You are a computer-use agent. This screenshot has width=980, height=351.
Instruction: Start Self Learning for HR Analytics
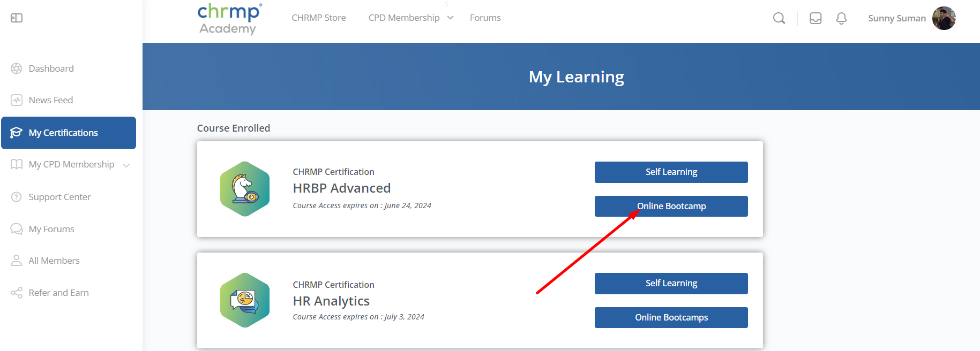coord(671,284)
